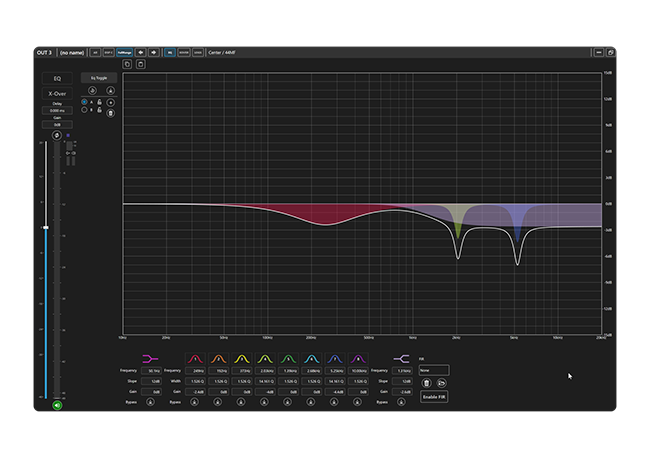The image size is (650, 459).
Task: Toggle the lock icon for snapshot B
Action: (x=99, y=110)
